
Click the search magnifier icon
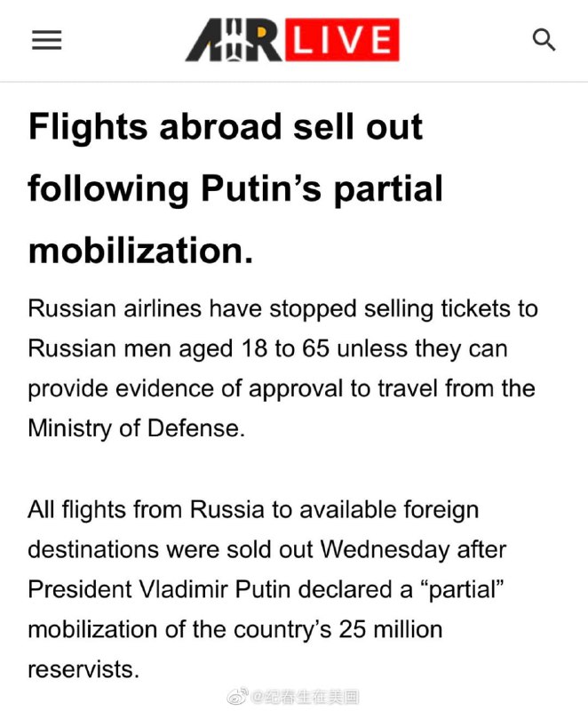tap(544, 40)
